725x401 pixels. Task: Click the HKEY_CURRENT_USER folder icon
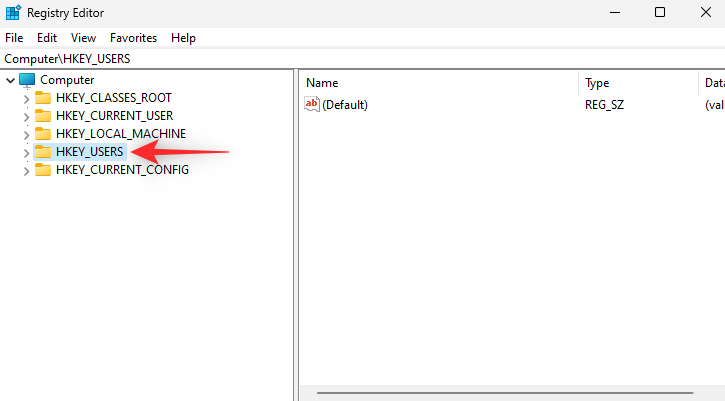pyautogui.click(x=43, y=116)
